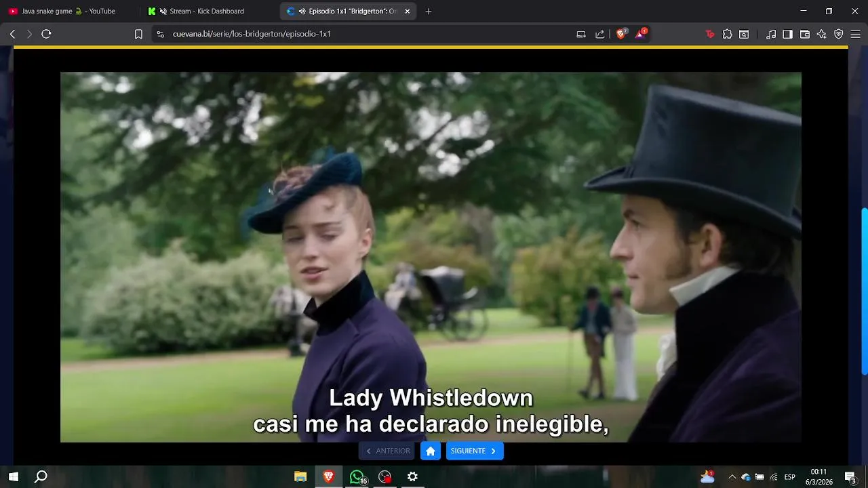Open the Brave Rewards triangle icon
Viewport: 868px width, 488px height.
[640, 33]
